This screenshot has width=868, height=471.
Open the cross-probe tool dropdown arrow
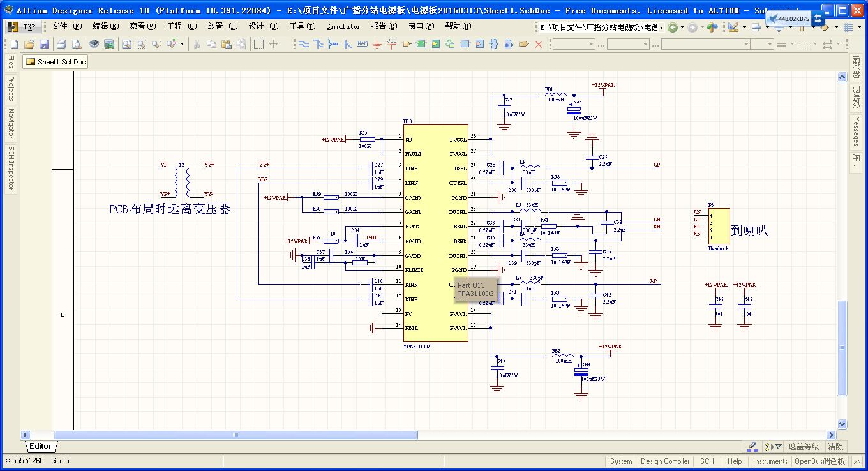[182, 44]
